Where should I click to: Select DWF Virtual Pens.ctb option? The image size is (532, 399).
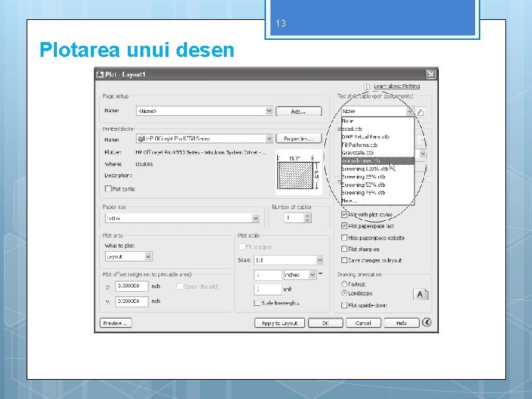(378, 137)
